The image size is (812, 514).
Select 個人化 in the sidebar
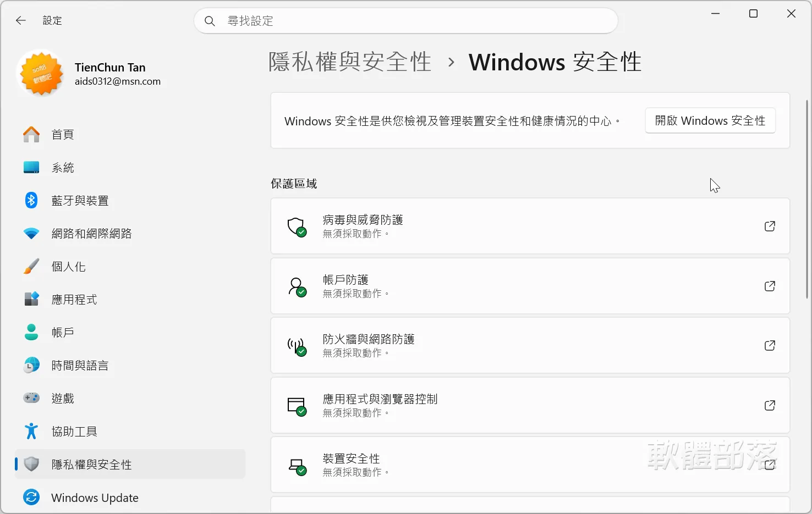click(x=130, y=267)
